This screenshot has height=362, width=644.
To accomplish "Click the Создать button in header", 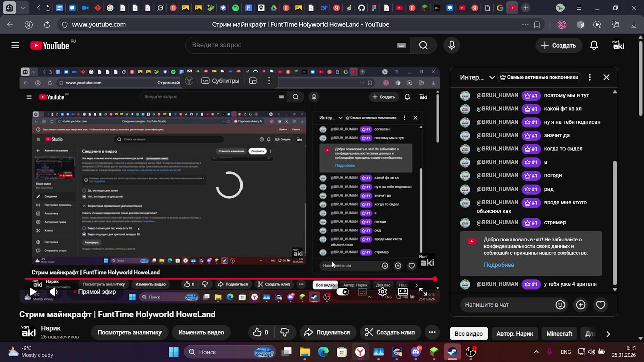I will click(x=558, y=45).
